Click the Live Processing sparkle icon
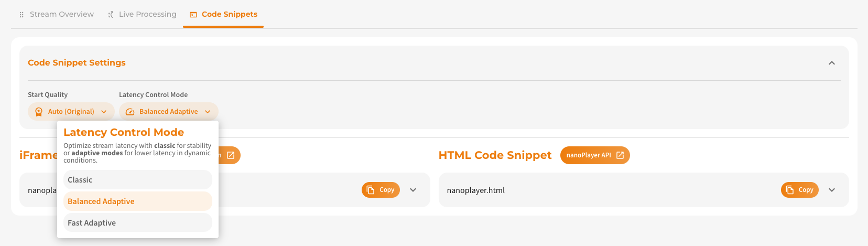868x246 pixels. pos(111,15)
